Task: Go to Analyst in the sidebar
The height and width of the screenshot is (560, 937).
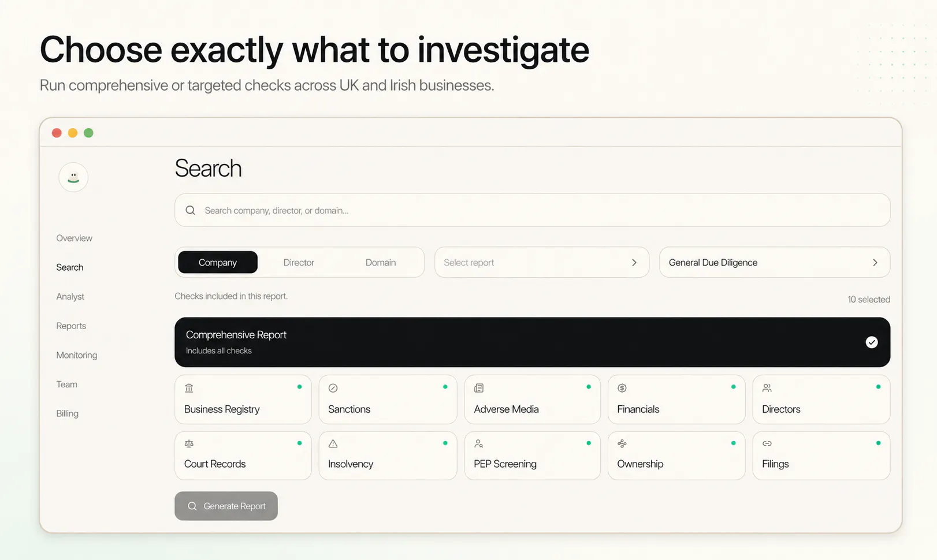Action: (70, 296)
